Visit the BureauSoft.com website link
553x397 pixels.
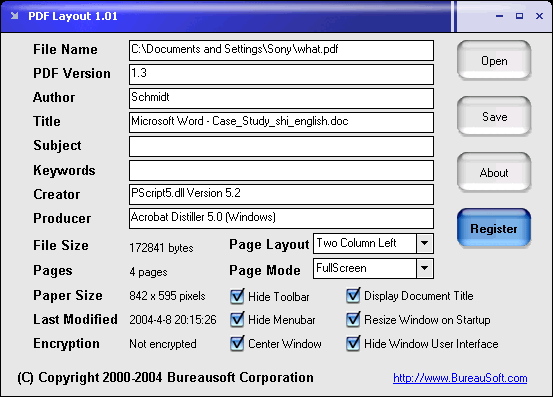460,378
